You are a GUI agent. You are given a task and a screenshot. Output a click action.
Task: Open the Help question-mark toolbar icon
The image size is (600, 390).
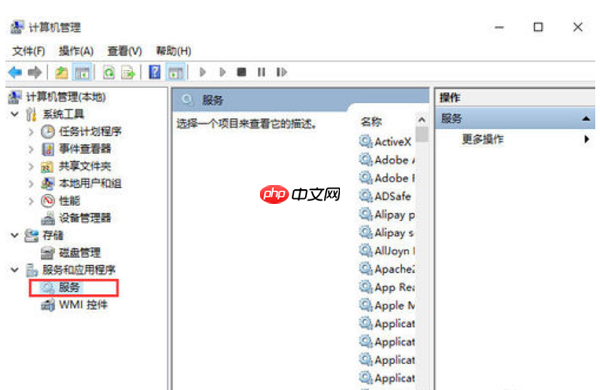coord(155,72)
